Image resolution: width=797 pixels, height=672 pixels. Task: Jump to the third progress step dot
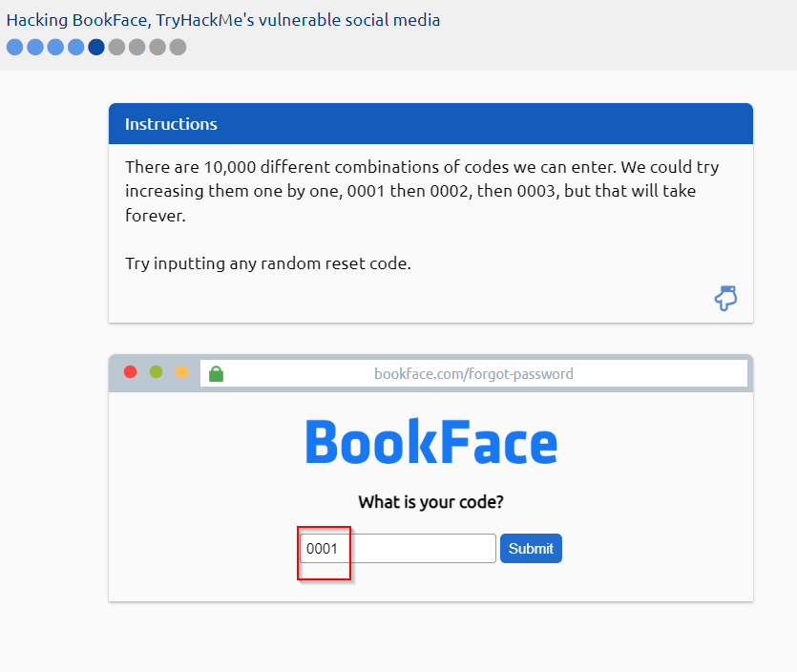(55, 47)
